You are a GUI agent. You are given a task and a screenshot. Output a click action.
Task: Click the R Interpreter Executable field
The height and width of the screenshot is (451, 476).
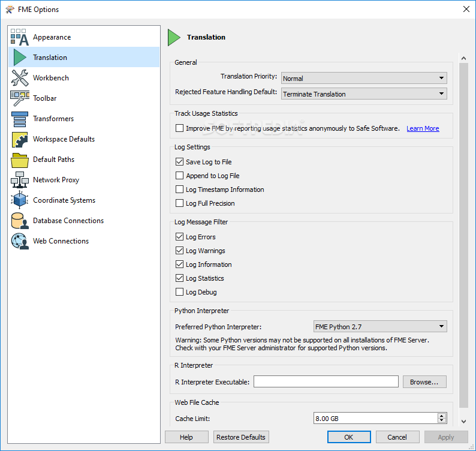click(x=326, y=381)
